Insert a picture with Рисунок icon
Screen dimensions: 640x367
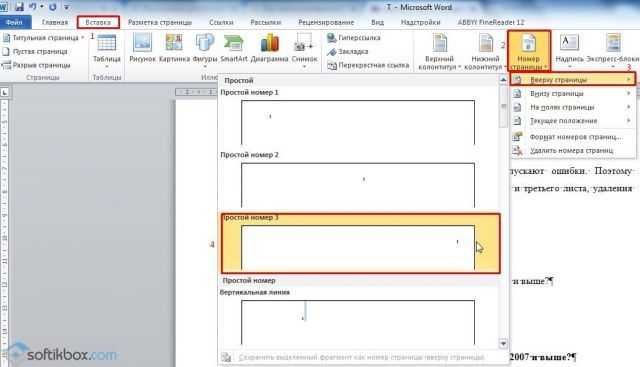click(142, 43)
